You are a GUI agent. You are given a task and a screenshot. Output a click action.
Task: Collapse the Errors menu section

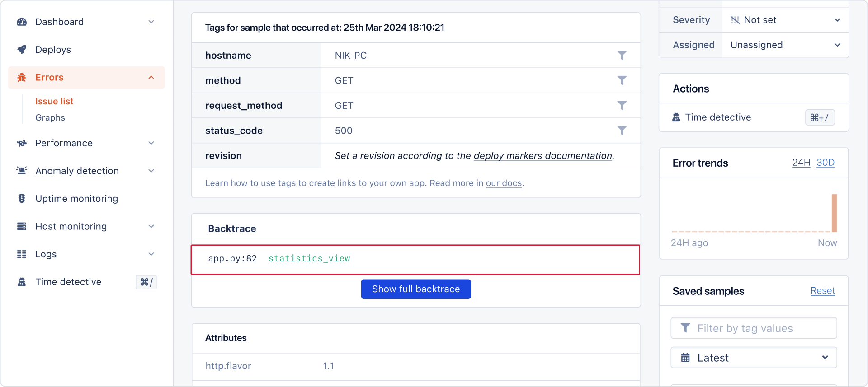point(151,78)
